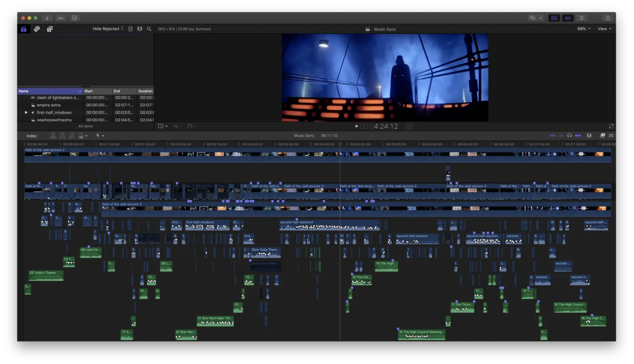The height and width of the screenshot is (364, 634).
Task: Select clash of lightsabers clip row
Action: coord(85,98)
